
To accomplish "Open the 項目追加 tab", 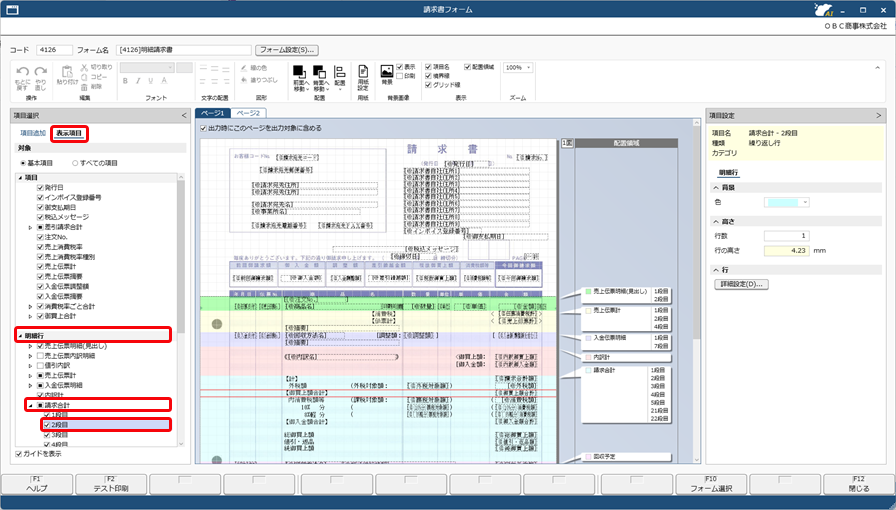I will pyautogui.click(x=33, y=133).
